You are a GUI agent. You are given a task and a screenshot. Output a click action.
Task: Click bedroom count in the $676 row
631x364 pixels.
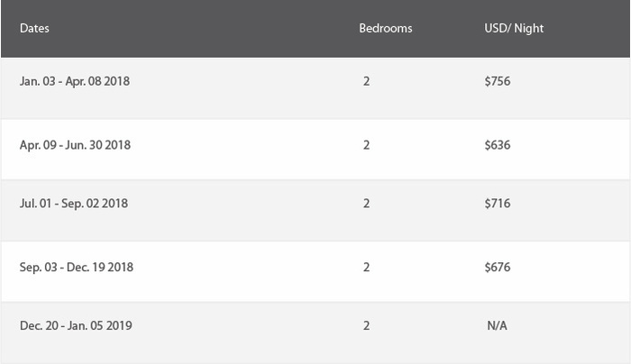[x=366, y=267]
